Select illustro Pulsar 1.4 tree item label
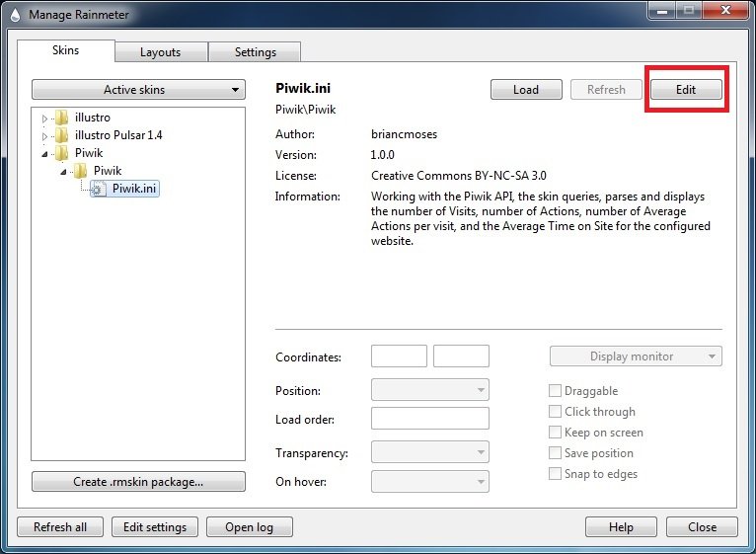The width and height of the screenshot is (756, 554). click(118, 135)
